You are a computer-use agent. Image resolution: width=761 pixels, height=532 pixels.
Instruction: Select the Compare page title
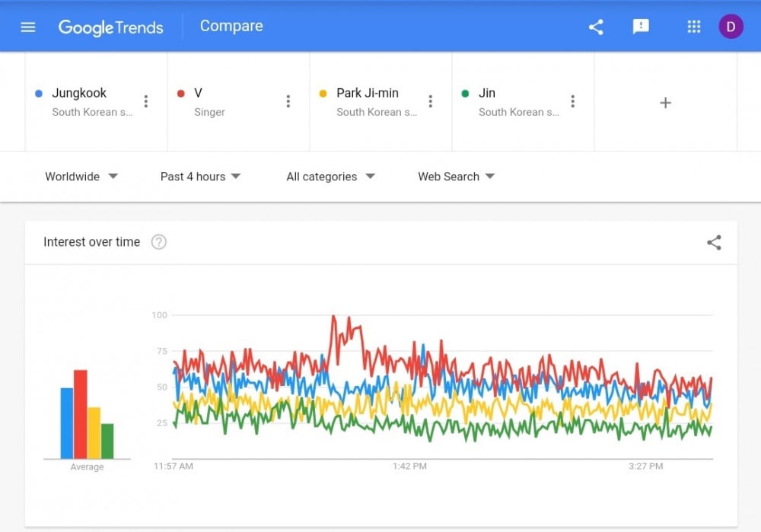point(231,26)
